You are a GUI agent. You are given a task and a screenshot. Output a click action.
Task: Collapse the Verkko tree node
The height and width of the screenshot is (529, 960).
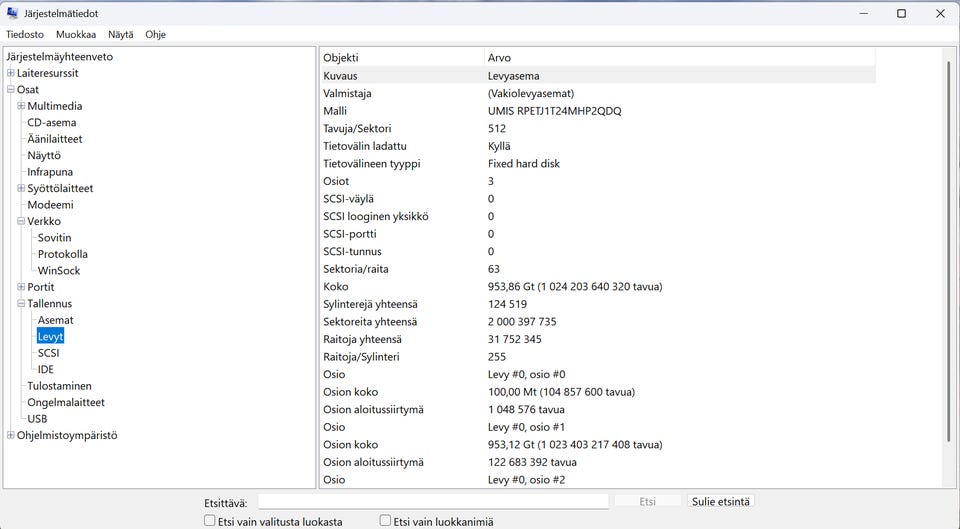21,221
